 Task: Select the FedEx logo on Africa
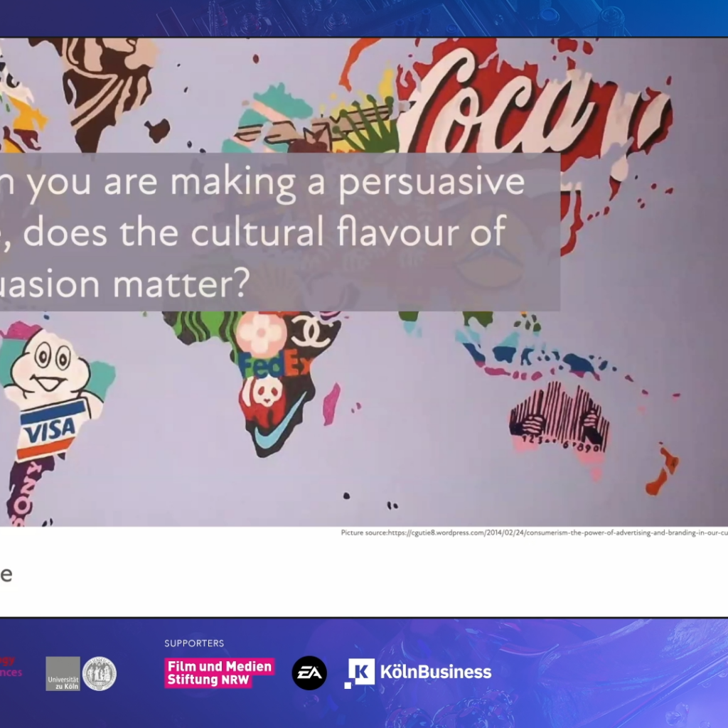[275, 363]
